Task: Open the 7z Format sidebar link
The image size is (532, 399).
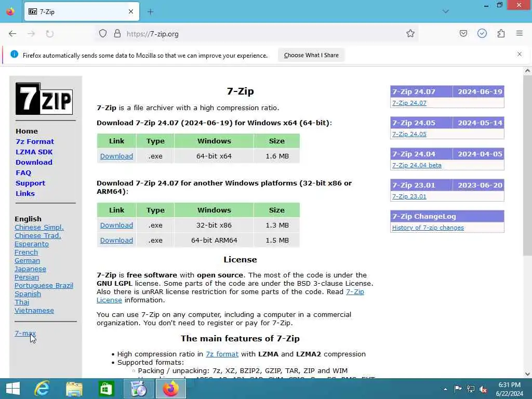Action: [x=35, y=141]
